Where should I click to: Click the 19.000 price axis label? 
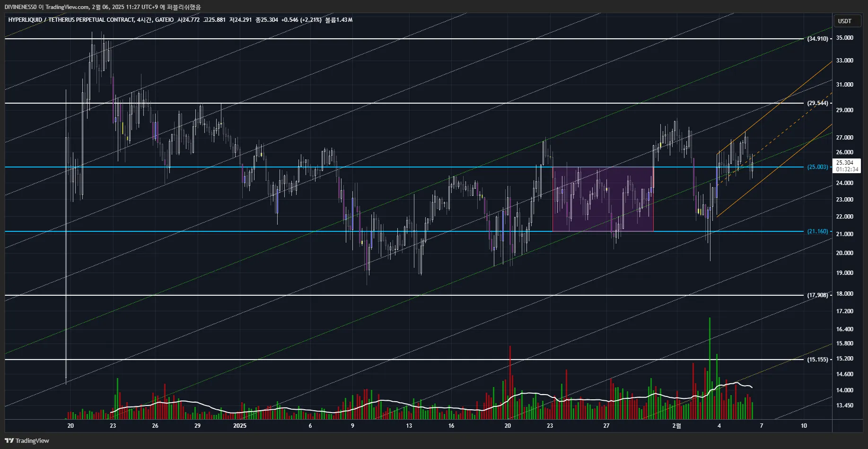tap(845, 273)
